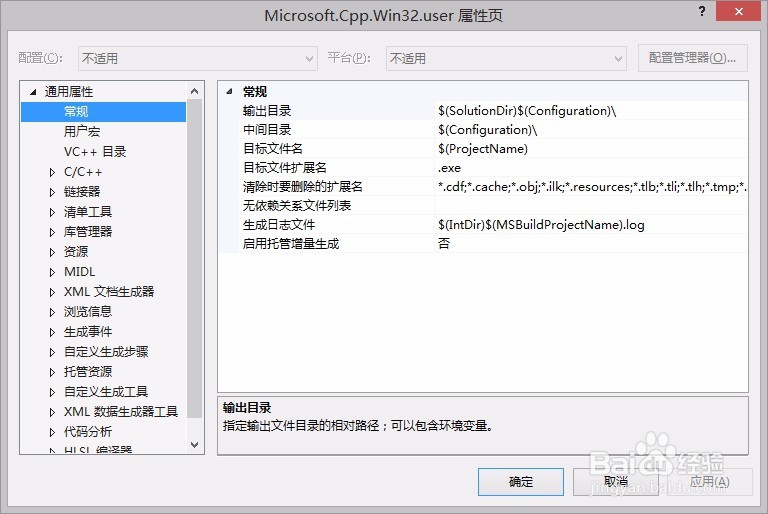Expand the XML 文档生成器 node arrow
Screen dimensions: 768x514
click(52, 293)
